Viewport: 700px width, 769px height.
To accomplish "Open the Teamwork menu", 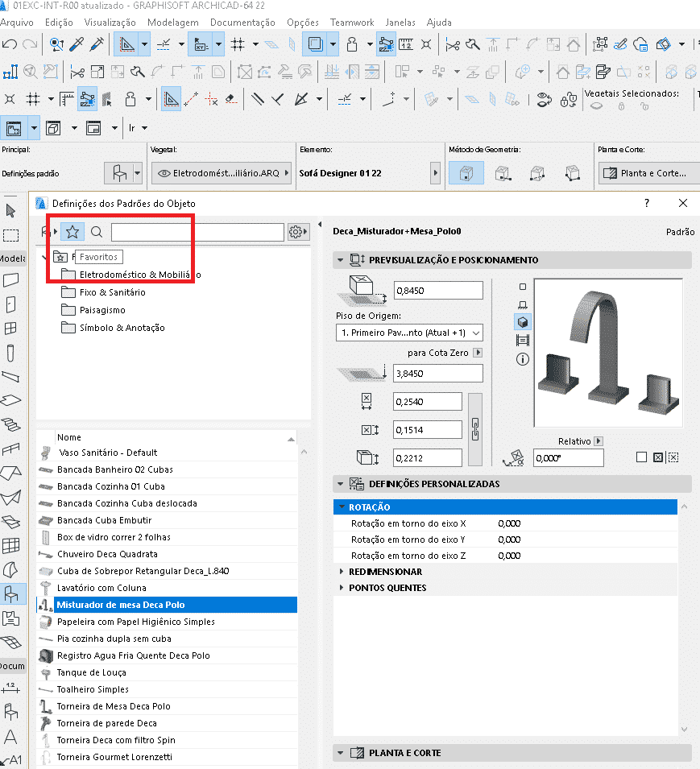I will click(352, 22).
